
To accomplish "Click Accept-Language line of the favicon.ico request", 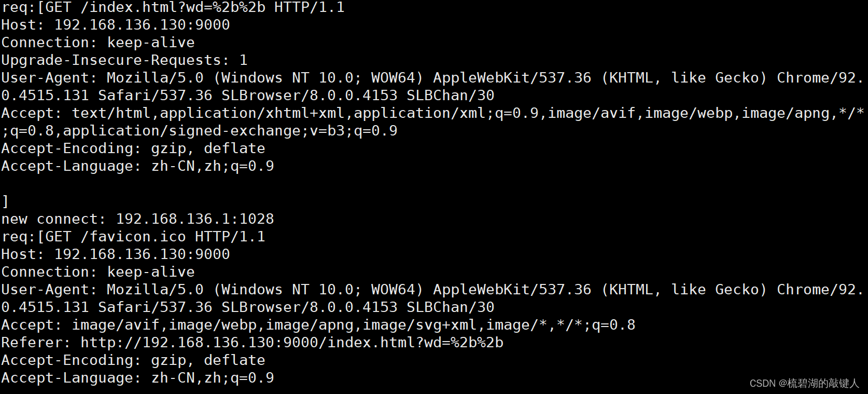I will [137, 378].
